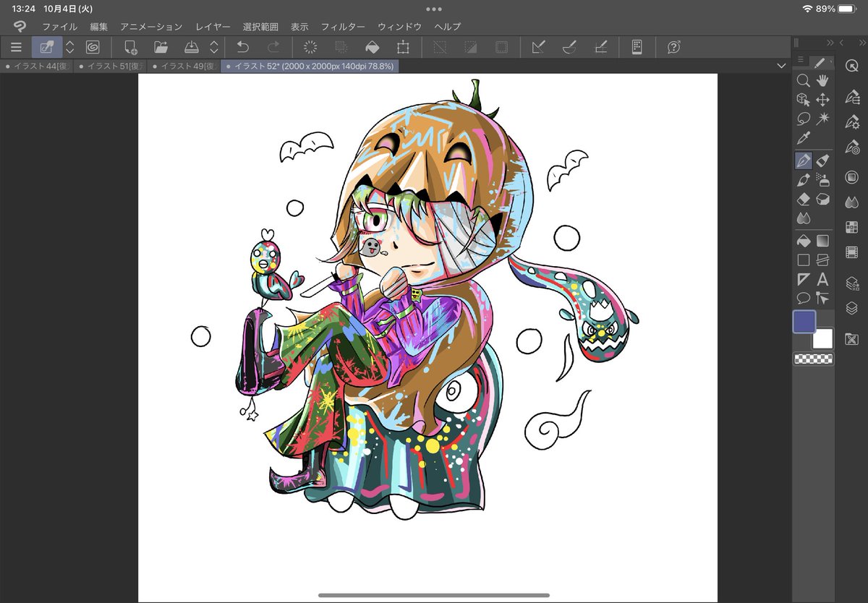
Task: Toggle Show selection border icon
Action: (x=501, y=47)
